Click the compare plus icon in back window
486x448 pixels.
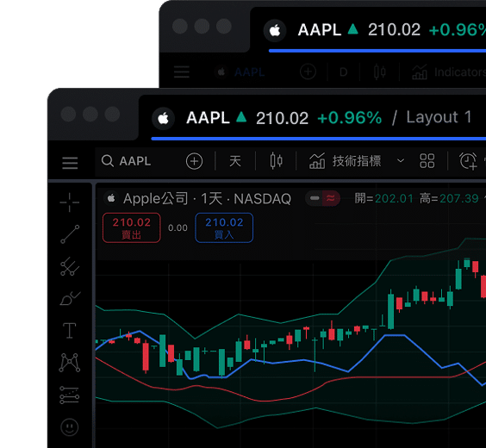tap(308, 72)
